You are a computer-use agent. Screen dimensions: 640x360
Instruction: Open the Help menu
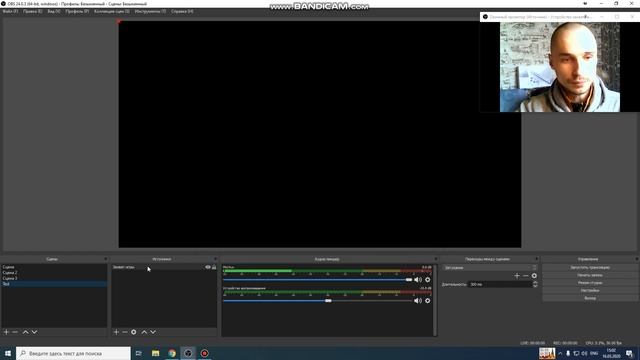pos(182,11)
